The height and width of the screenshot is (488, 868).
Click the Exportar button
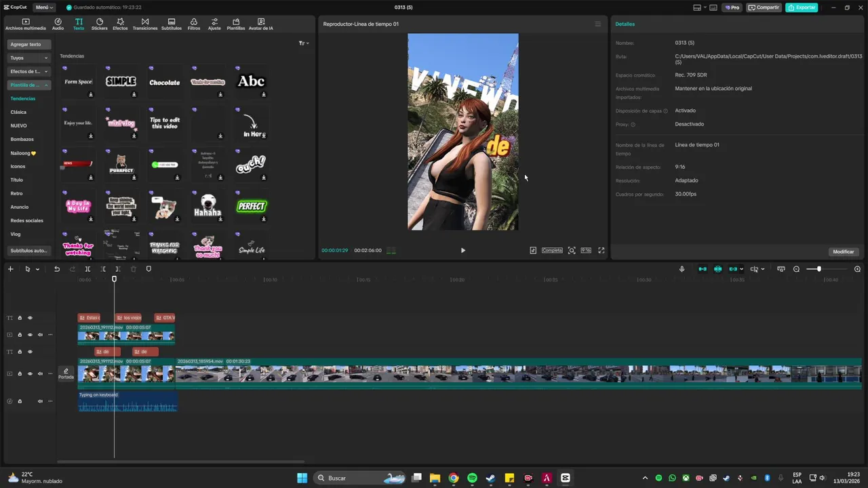[x=802, y=7]
